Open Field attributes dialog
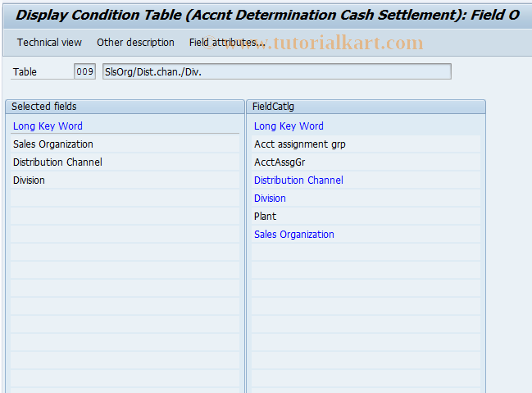Image resolution: width=532 pixels, height=393 pixels. point(227,43)
